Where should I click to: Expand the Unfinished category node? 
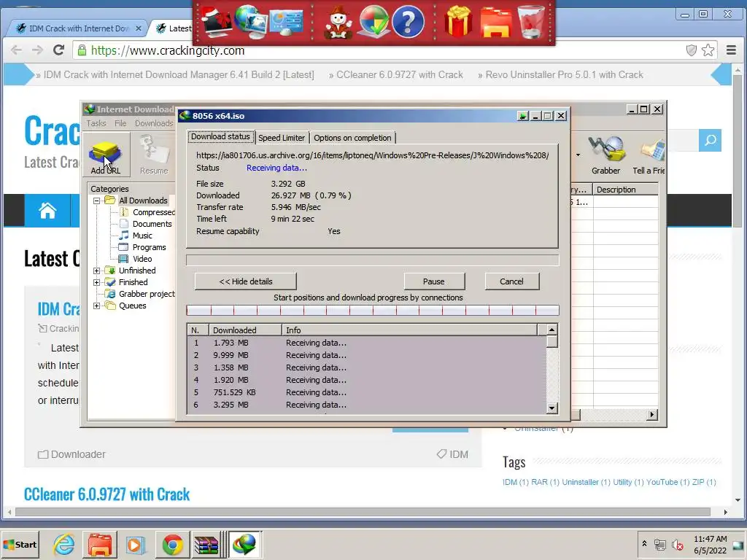click(x=97, y=271)
